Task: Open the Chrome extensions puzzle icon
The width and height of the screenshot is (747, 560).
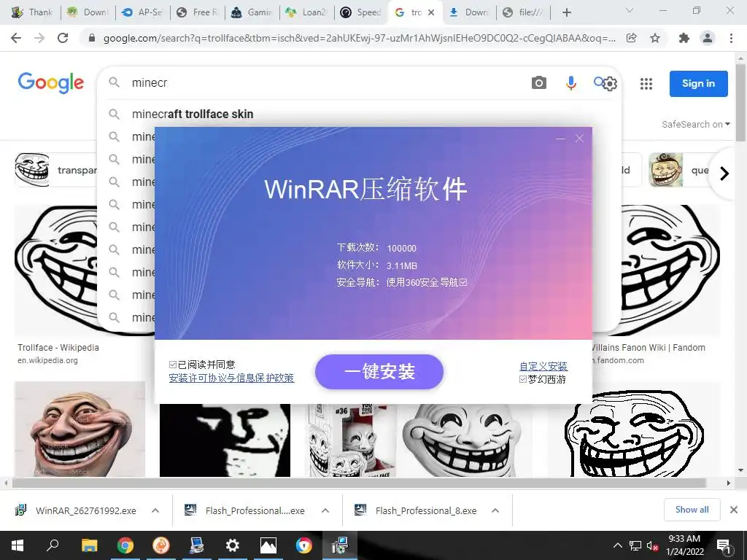Action: pos(684,38)
